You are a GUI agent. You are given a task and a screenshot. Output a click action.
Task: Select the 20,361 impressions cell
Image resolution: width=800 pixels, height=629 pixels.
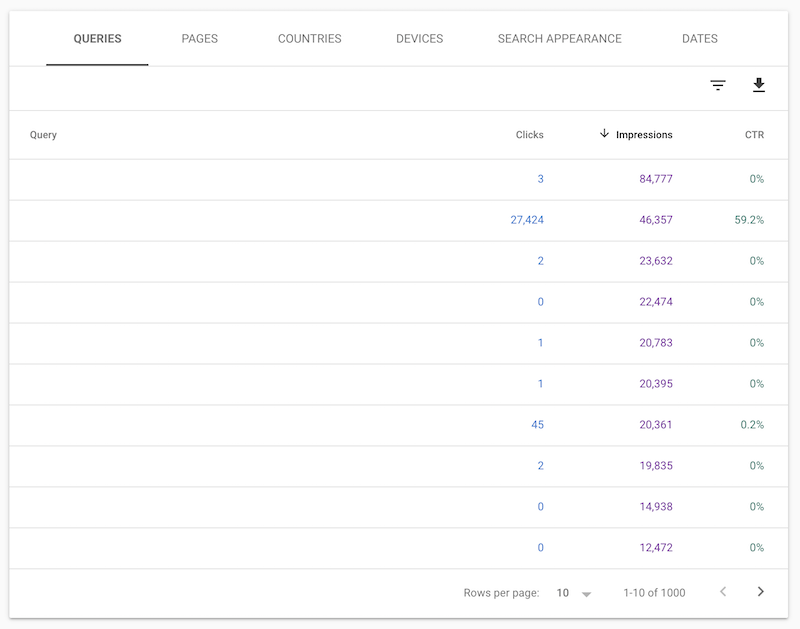[656, 424]
